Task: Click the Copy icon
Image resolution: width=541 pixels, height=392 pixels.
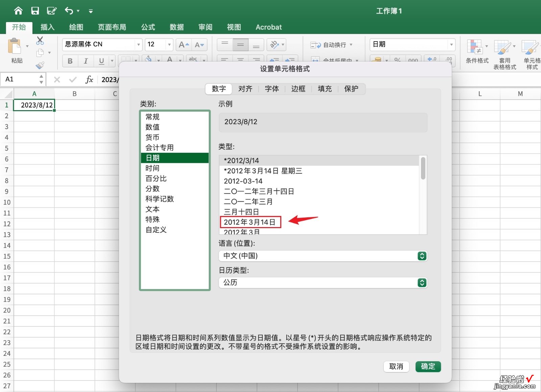Action: [40, 53]
